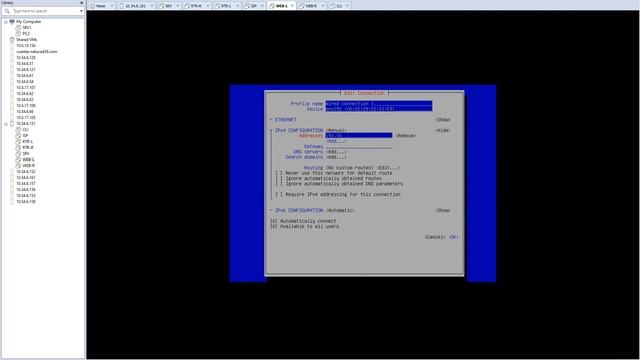Click the CLI VM icon under 10.34.6.131
Image resolution: width=640 pixels, height=360 pixels.
[x=18, y=129]
